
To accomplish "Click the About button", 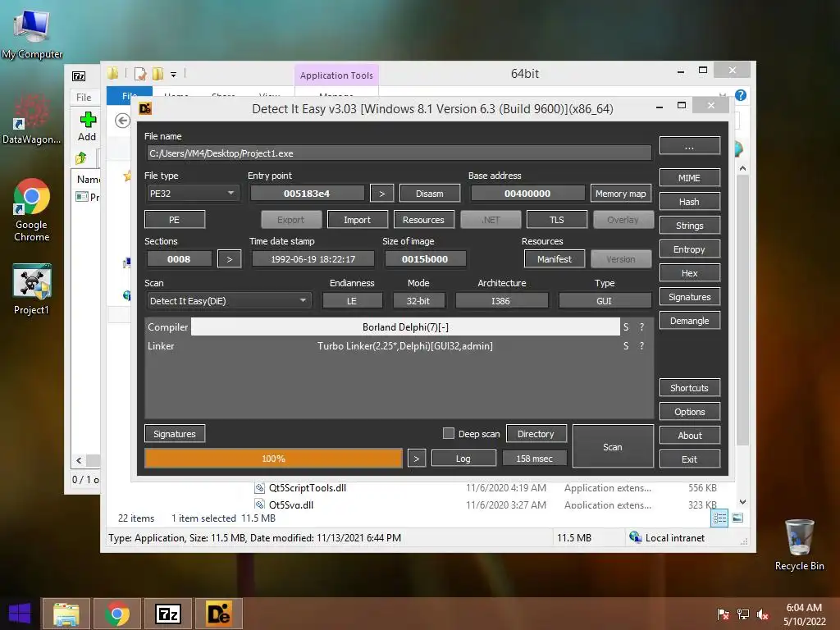I will [x=689, y=436].
